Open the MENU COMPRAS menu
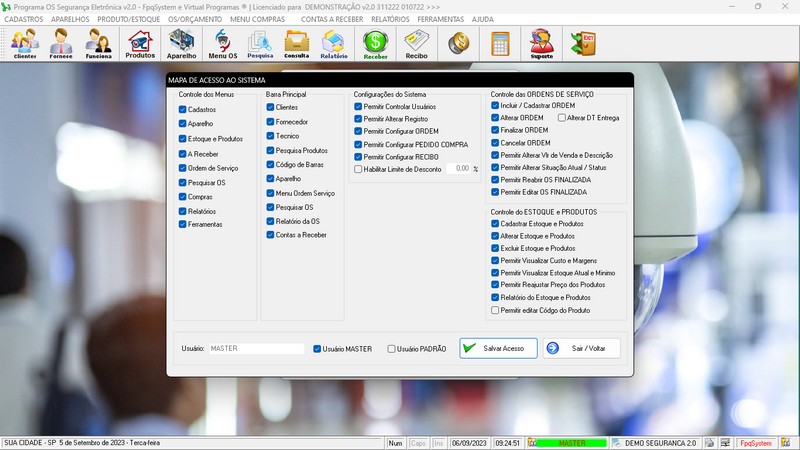This screenshot has height=450, width=800. tap(257, 19)
